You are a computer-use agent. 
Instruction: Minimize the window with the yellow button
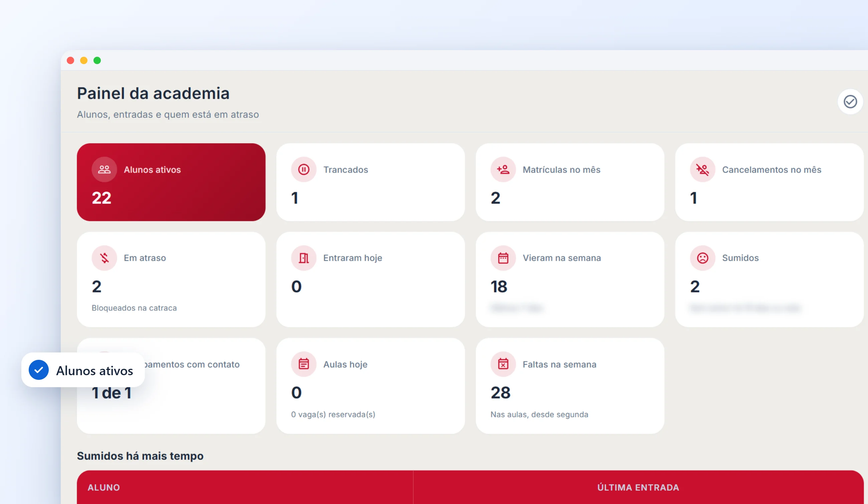[x=84, y=61]
